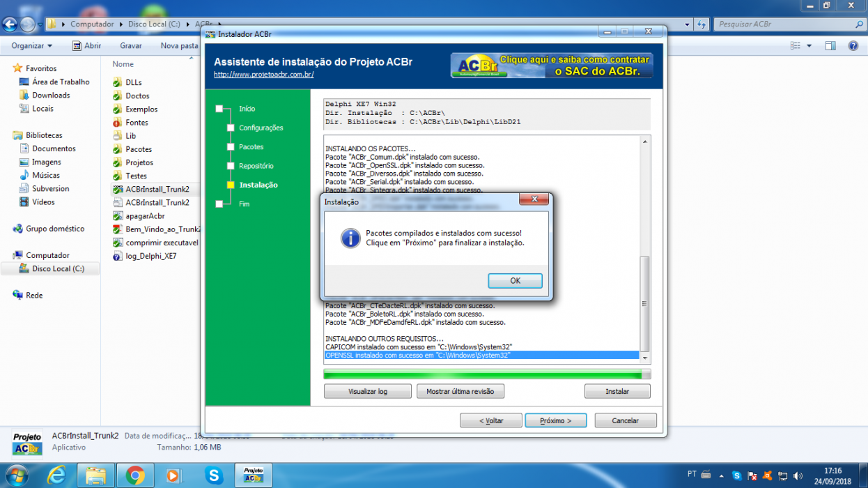Click the log scrollbar down arrow
868x488 pixels.
click(x=644, y=358)
